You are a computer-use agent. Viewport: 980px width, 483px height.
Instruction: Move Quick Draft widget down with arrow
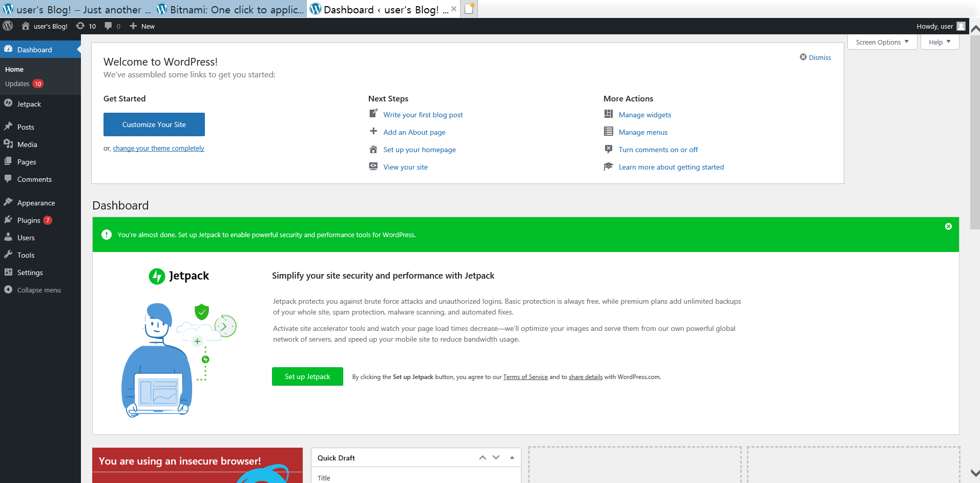pos(496,457)
